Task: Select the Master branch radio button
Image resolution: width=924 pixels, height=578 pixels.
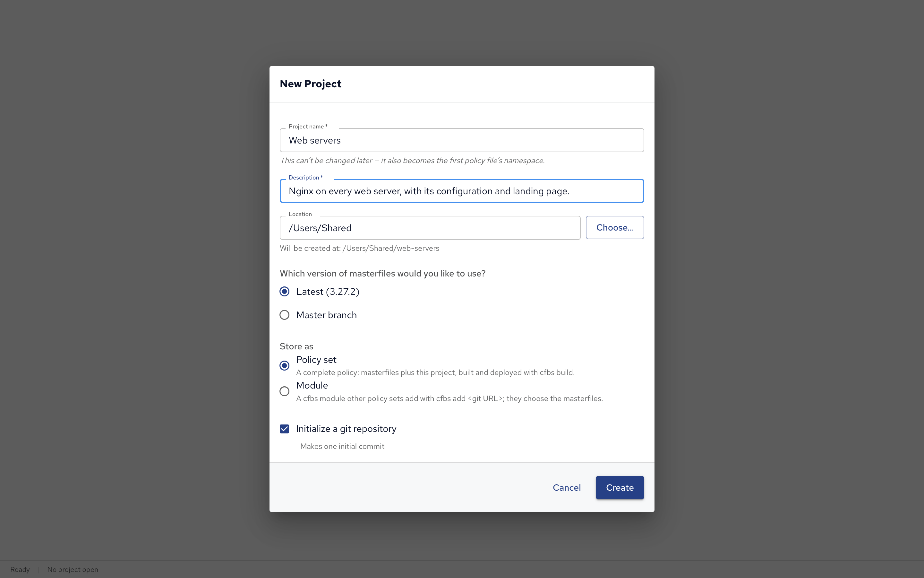Action: coord(285,315)
